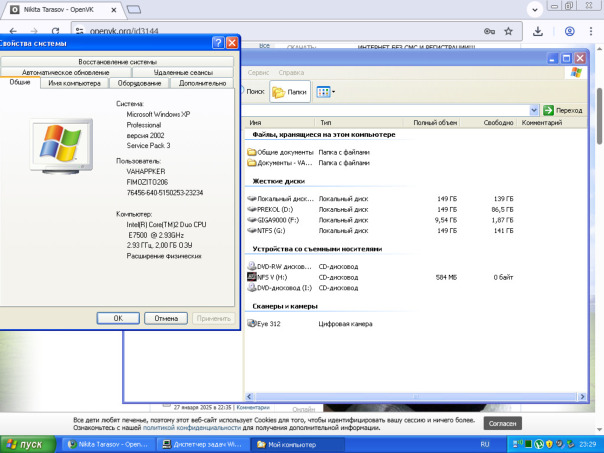
Task: Select the Общие tab
Action: (20, 82)
